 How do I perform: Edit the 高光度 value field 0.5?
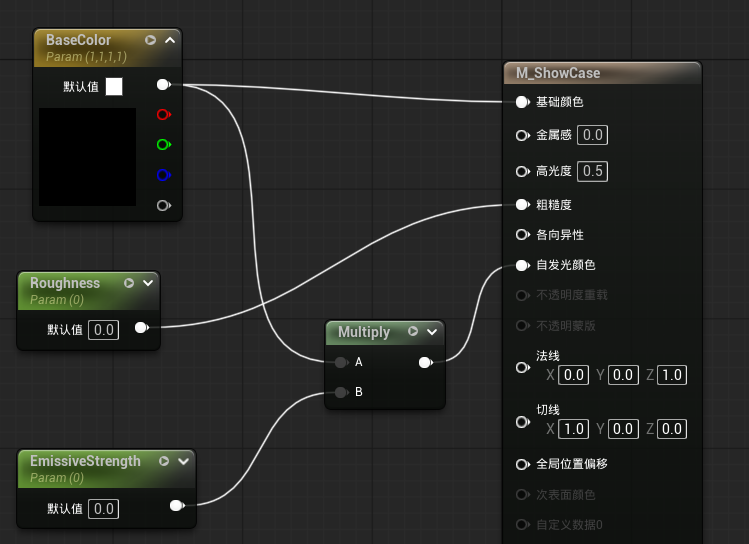point(592,171)
